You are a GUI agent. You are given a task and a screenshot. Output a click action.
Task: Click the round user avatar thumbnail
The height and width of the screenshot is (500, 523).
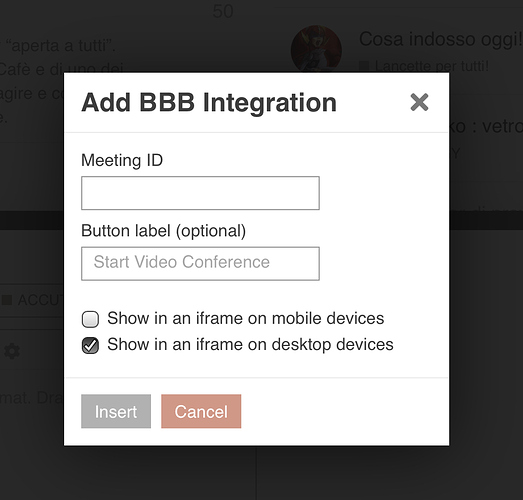pyautogui.click(x=316, y=50)
